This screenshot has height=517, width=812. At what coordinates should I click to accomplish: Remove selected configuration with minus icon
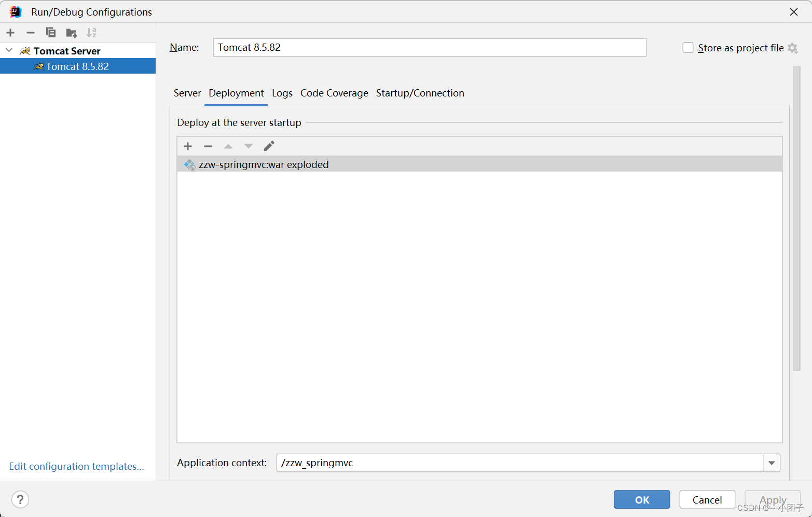(x=31, y=33)
